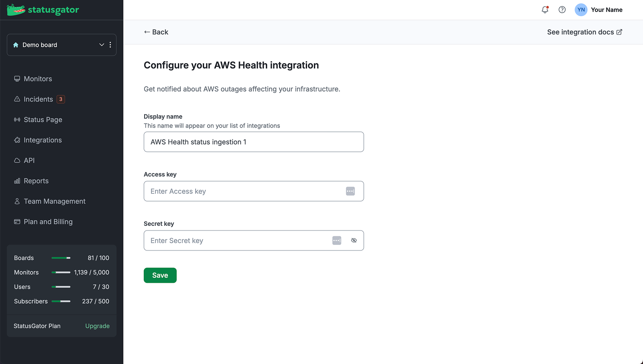Click the Incidents warning triangle icon
Screen dimensions: 643x364
click(17, 99)
